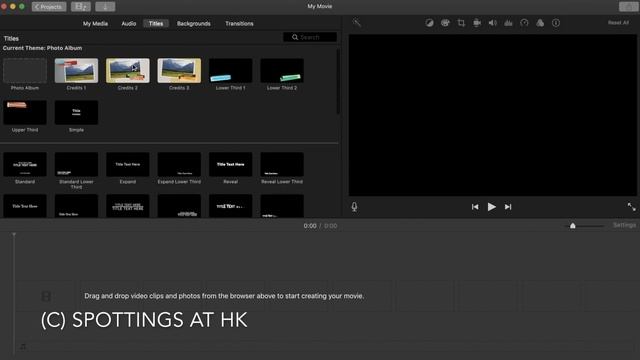Pick the Upper Third title thumbnail
The width and height of the screenshot is (640, 360).
[x=25, y=112]
